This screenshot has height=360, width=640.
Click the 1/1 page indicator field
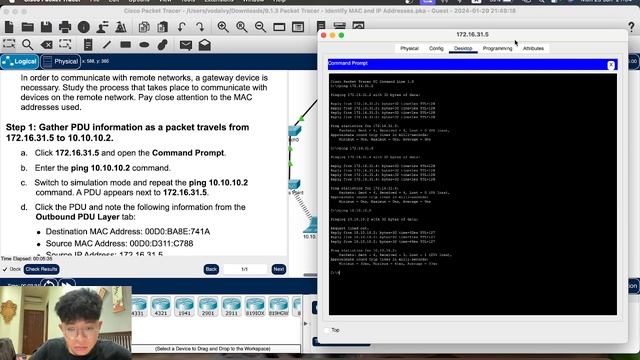point(244,269)
